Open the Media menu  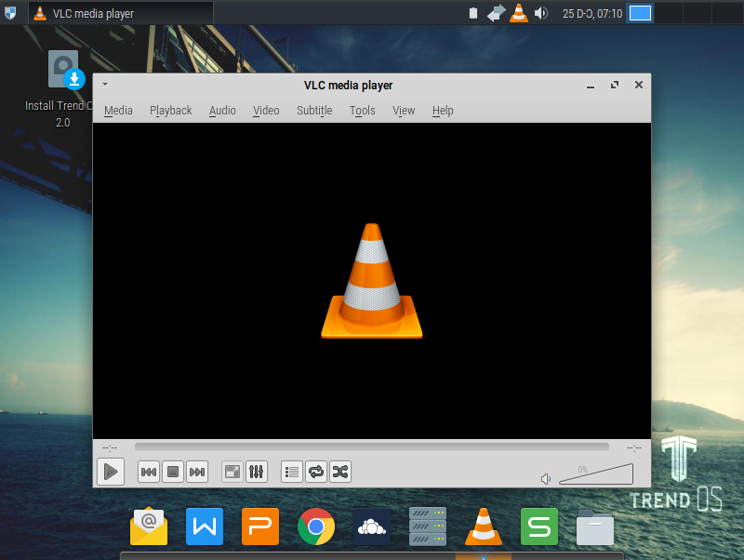[118, 110]
